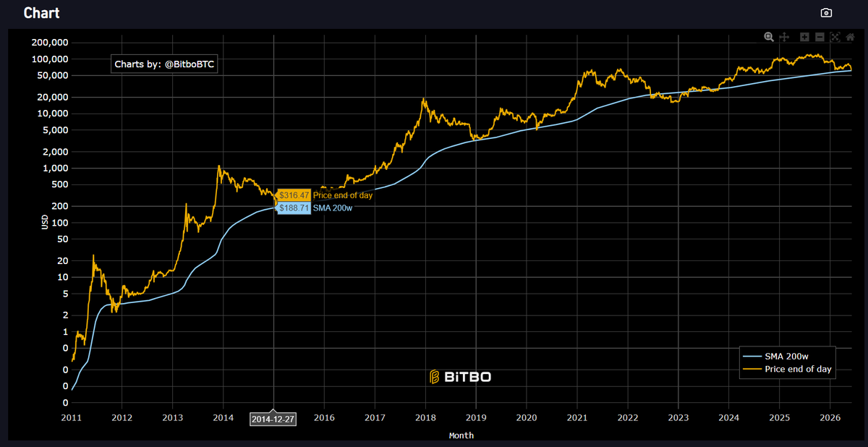Reset axes with the home icon
This screenshot has width=868, height=447.
click(x=851, y=37)
